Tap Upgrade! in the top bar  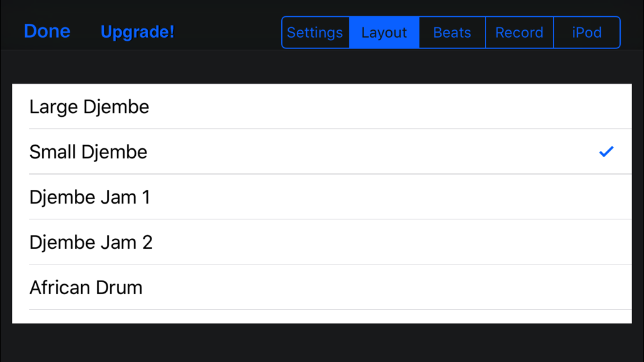(x=137, y=32)
